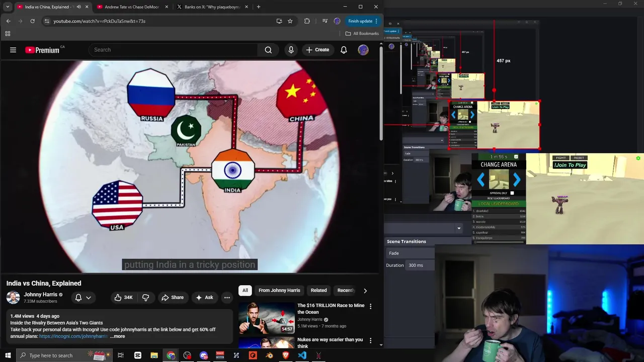Screen dimensions: 644x362
Task: Dislike the India vs China video
Action: tap(146, 297)
